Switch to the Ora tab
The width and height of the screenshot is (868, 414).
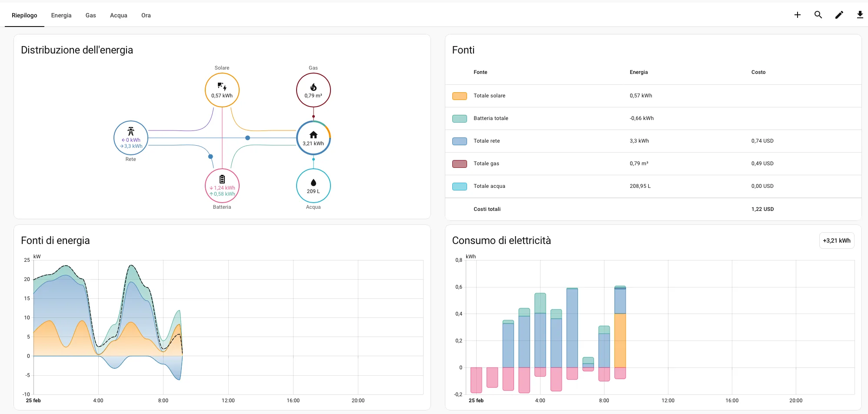point(146,15)
